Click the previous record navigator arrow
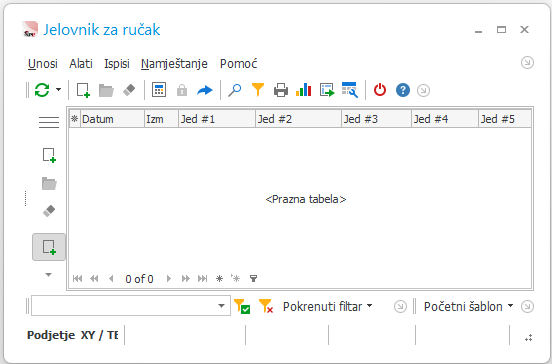This screenshot has height=364, width=552. tap(111, 279)
